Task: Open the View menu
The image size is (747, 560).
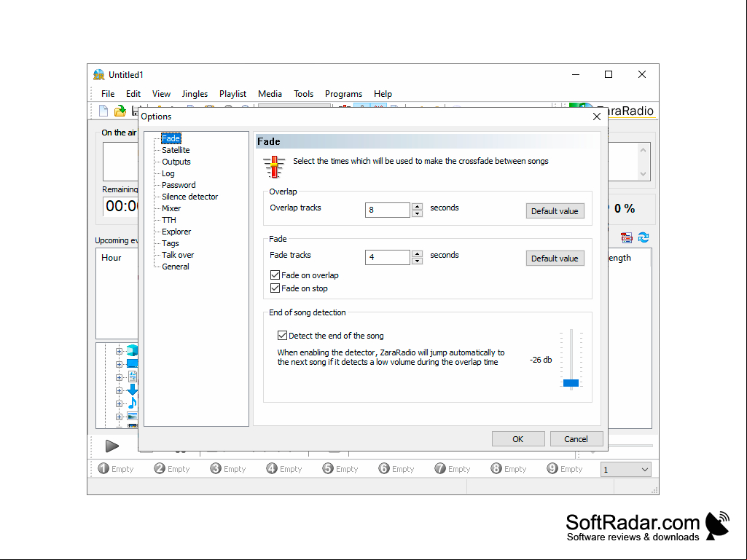Action: click(x=161, y=94)
